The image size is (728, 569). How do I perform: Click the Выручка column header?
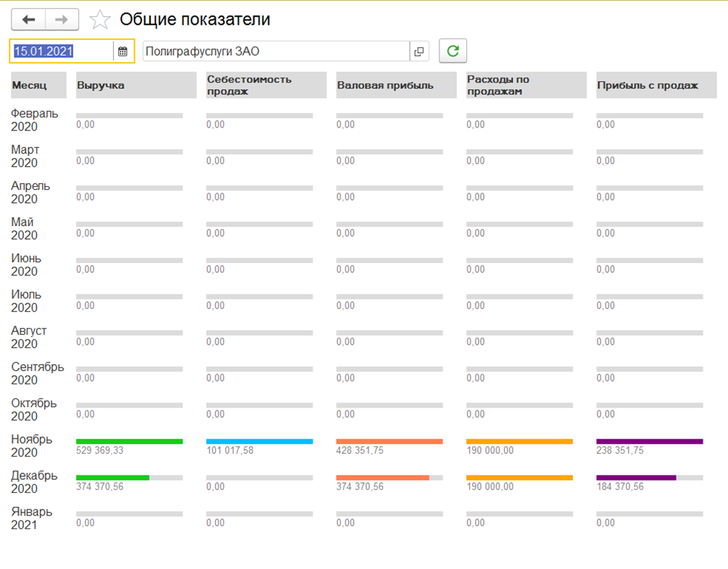136,85
